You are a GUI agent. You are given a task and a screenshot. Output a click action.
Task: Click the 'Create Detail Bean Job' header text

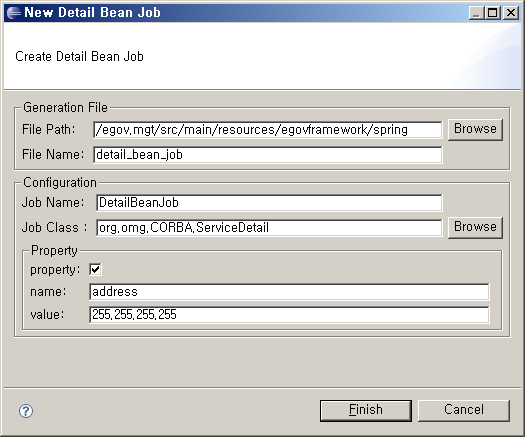coord(79,57)
